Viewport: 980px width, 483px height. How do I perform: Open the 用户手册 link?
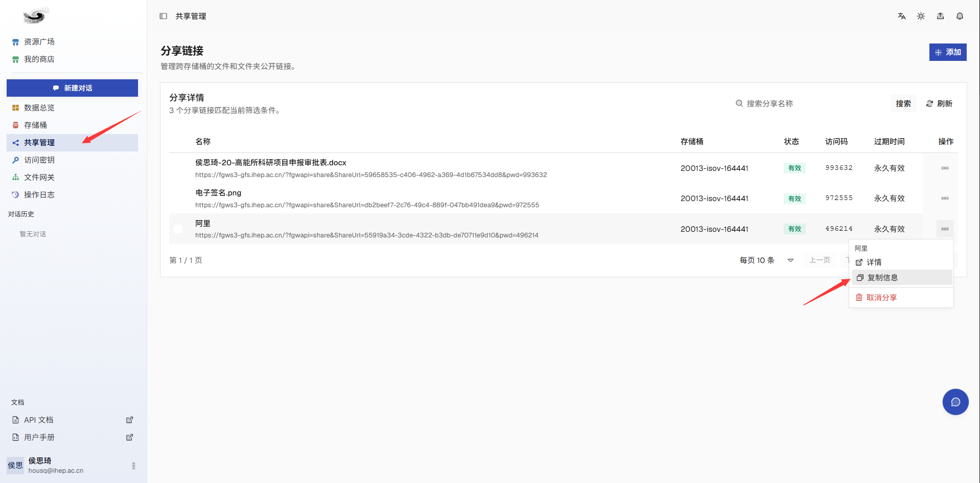point(72,437)
